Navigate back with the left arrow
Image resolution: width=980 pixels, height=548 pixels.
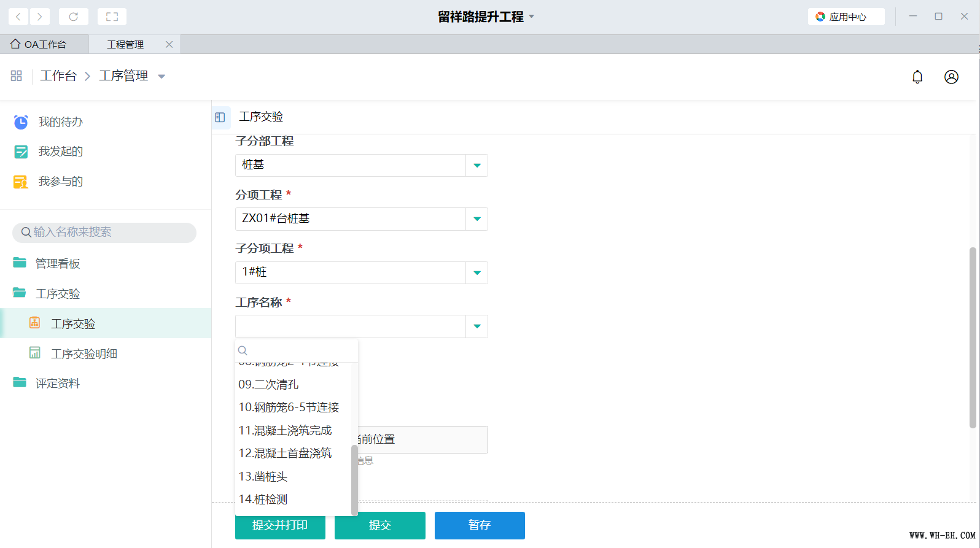click(18, 17)
